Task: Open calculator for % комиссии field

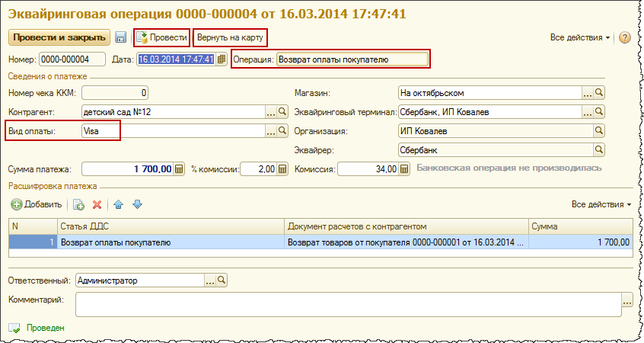Action: (282, 169)
